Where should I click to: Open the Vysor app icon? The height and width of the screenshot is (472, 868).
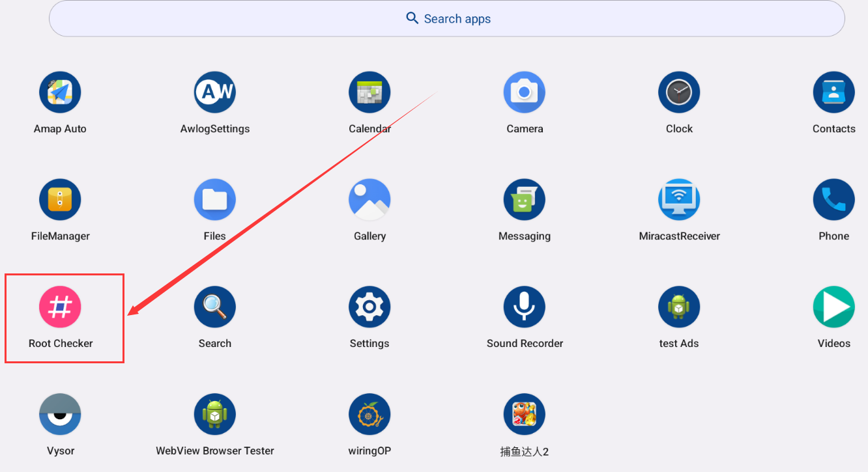[x=60, y=414]
